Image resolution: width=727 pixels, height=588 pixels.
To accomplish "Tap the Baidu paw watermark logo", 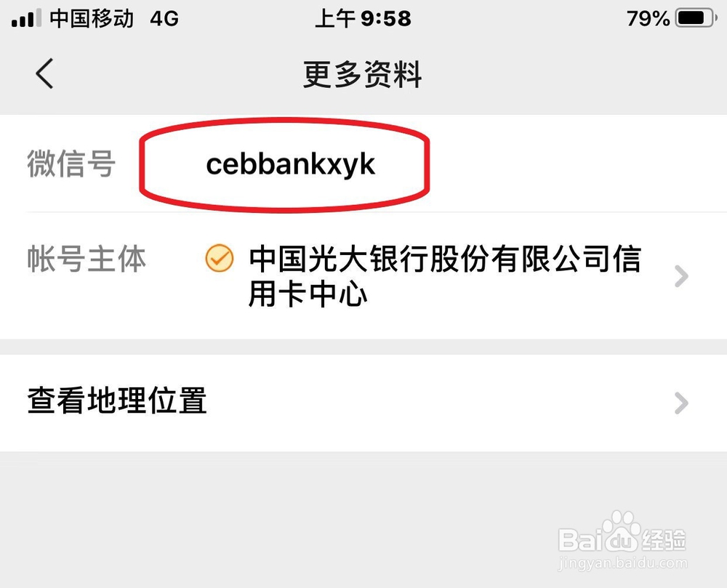I will point(622,531).
